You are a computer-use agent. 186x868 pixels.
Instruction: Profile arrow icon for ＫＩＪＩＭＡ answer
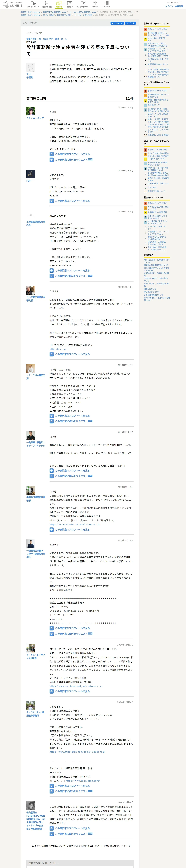[x=52, y=416]
